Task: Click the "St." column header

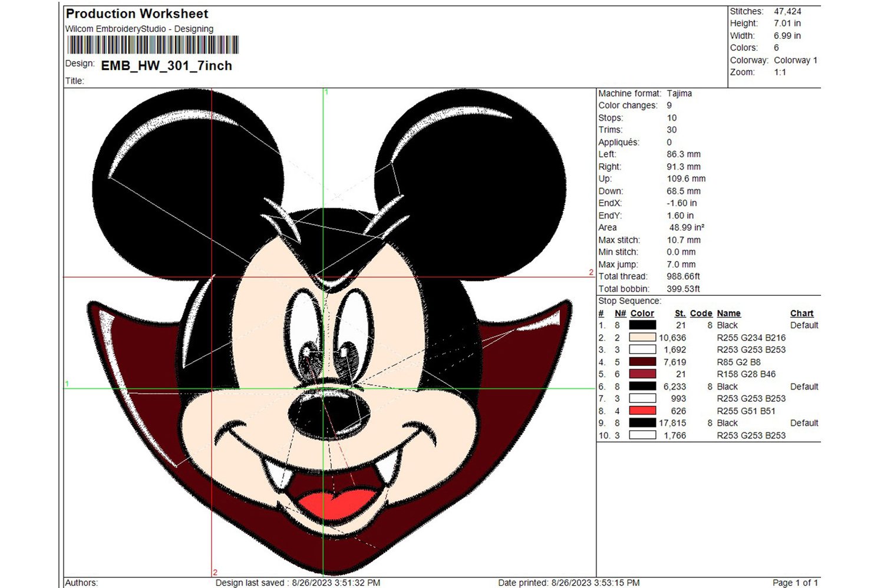Action: click(x=680, y=313)
